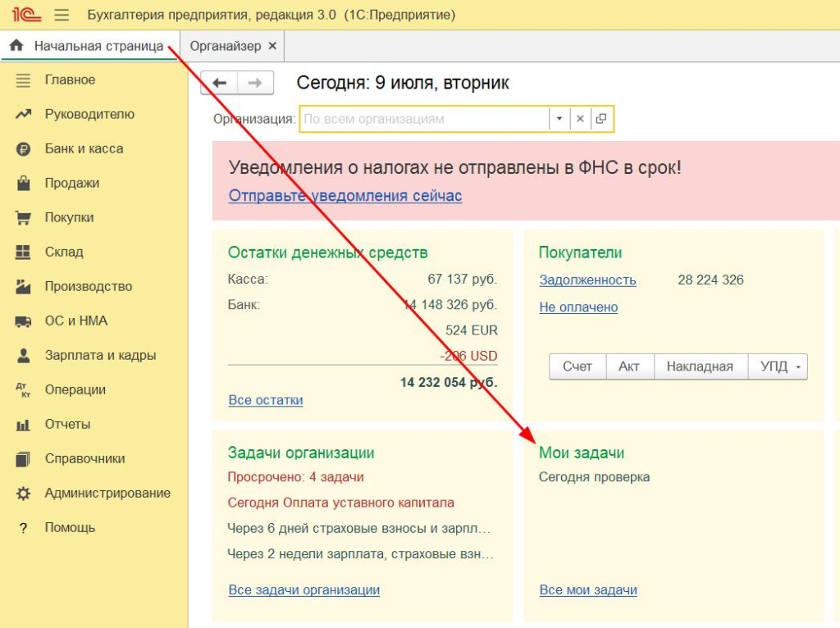The height and width of the screenshot is (628, 840).
Task: Click the cart icon for Покупки
Action: click(24, 218)
